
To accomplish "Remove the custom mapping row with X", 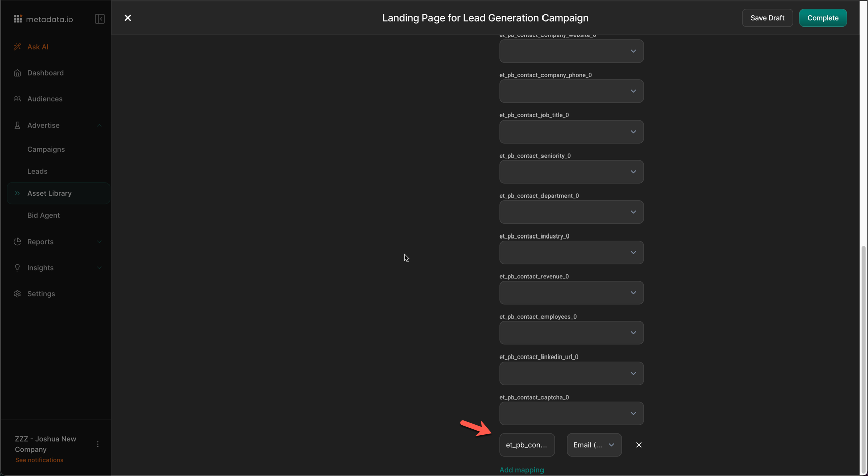I will 639,445.
